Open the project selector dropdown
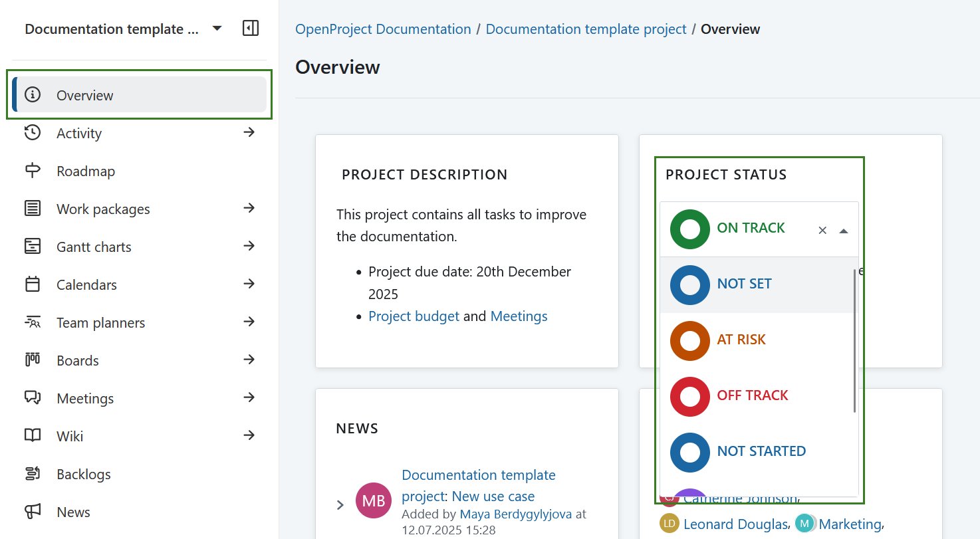Image resolution: width=980 pixels, height=539 pixels. pos(217,29)
